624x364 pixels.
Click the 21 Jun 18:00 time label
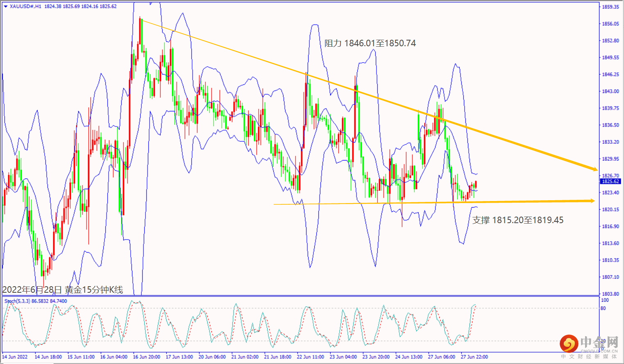pos(278,357)
